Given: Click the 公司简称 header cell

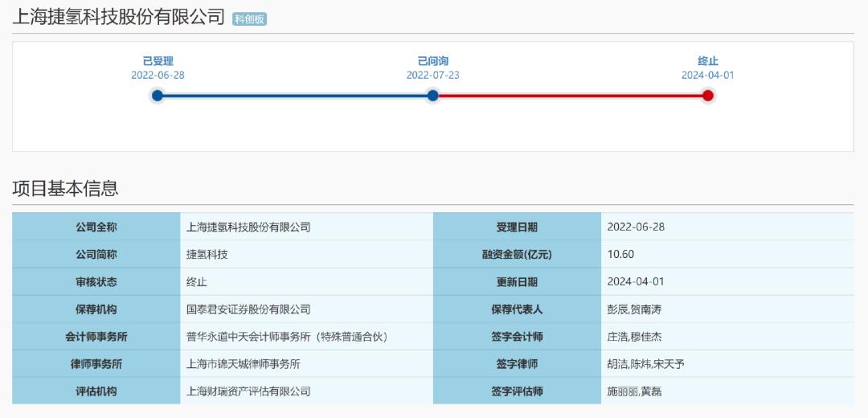Looking at the screenshot, I should coord(96,255).
